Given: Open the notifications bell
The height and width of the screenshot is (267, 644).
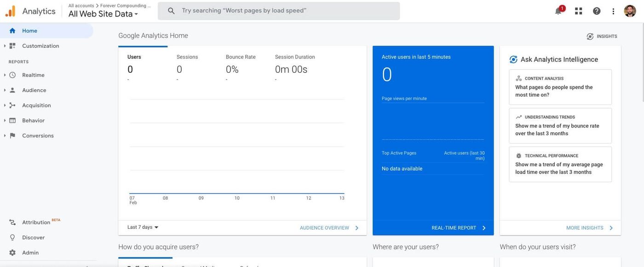Looking at the screenshot, I should (558, 11).
